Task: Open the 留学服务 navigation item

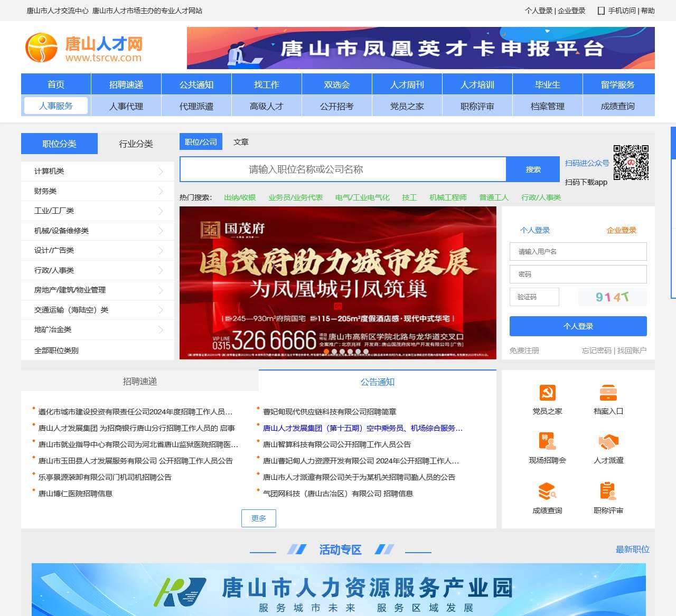Action: pyautogui.click(x=618, y=84)
